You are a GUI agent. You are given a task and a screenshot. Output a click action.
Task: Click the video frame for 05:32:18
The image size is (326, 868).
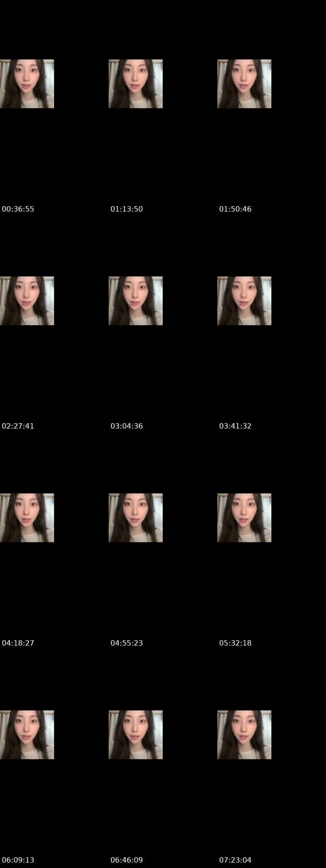[x=244, y=518]
